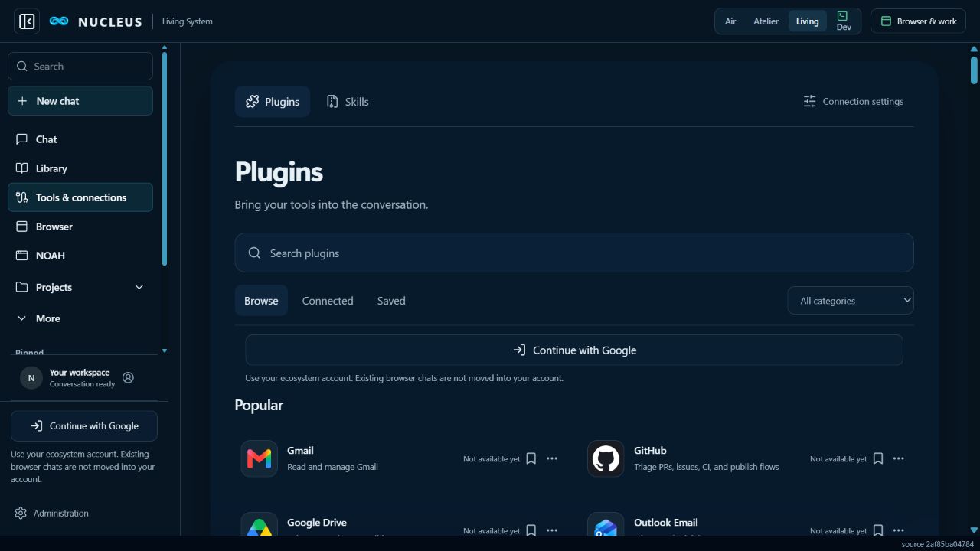Expand the Projects chevron

[x=139, y=287]
